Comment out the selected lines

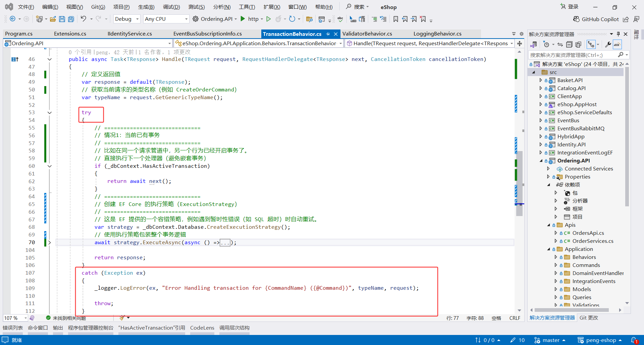point(374,19)
